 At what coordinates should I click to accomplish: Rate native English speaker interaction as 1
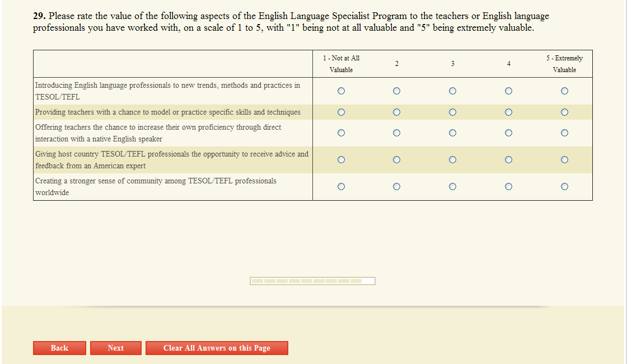pos(341,133)
